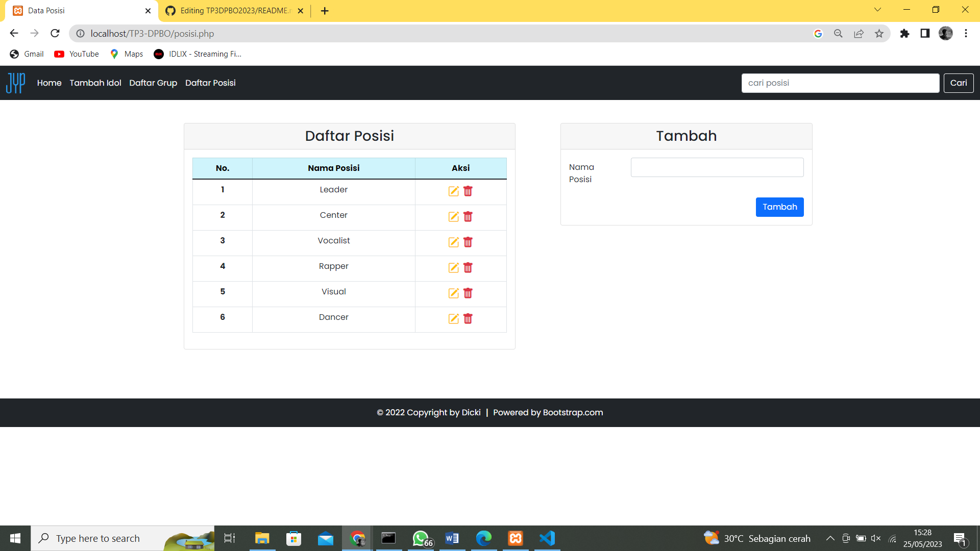
Task: Open the edit pencil icon for Vocalist
Action: point(454,242)
